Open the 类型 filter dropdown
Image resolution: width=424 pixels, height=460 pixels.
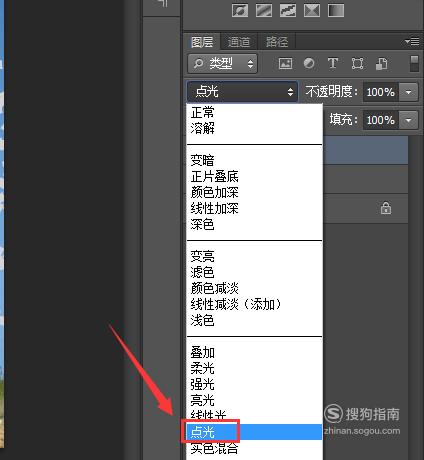pyautogui.click(x=222, y=63)
